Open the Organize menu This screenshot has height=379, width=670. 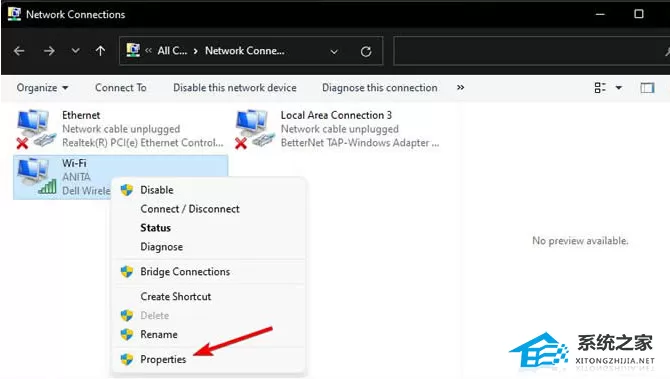coord(42,88)
